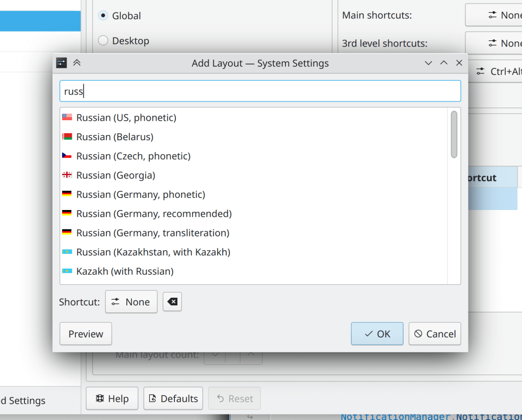Clear the shortcut with the backspace icon
The height and width of the screenshot is (420, 522).
point(172,302)
